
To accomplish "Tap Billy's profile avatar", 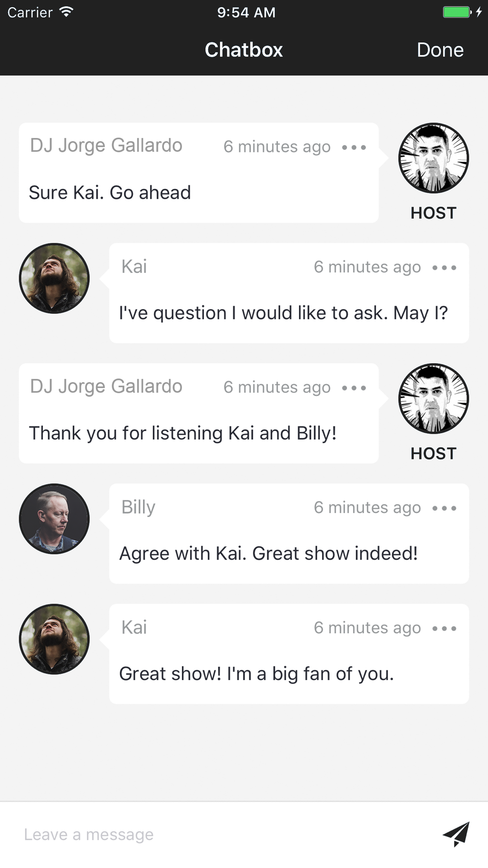I will pos(54,519).
